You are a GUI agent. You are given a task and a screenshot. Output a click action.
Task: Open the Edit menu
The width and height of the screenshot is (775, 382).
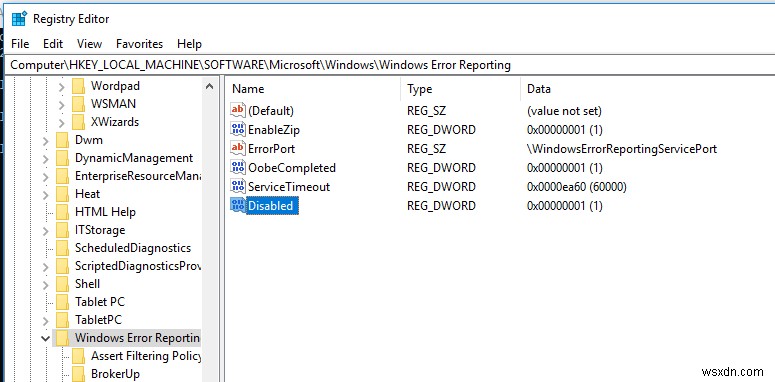(x=53, y=44)
